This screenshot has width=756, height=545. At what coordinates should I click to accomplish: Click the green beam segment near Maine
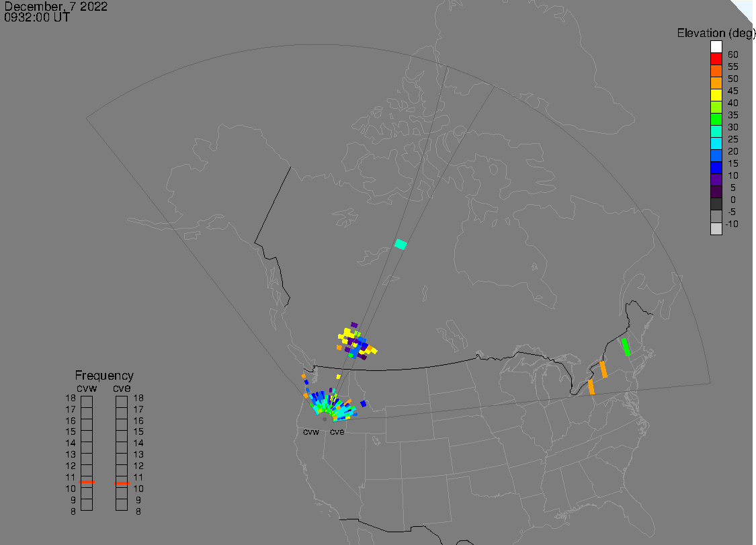pyautogui.click(x=626, y=347)
